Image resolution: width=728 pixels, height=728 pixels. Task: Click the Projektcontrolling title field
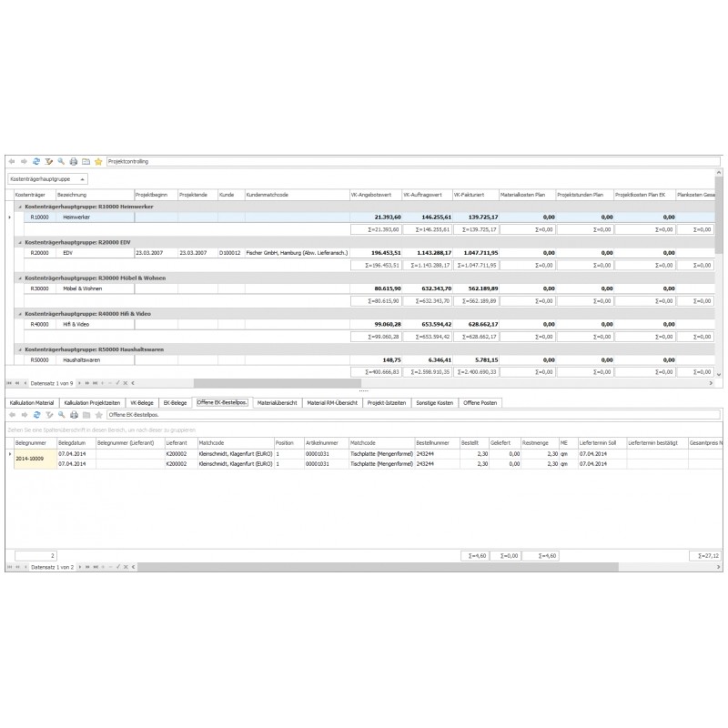coord(413,162)
